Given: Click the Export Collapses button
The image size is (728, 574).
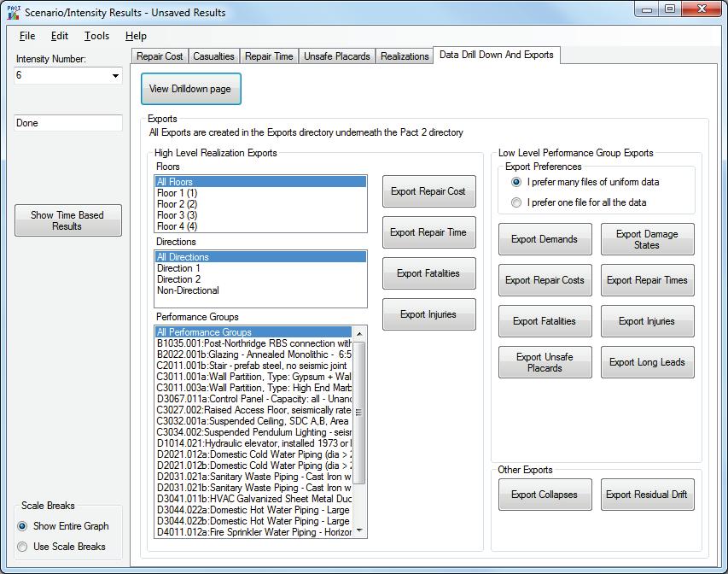Looking at the screenshot, I should pos(545,495).
